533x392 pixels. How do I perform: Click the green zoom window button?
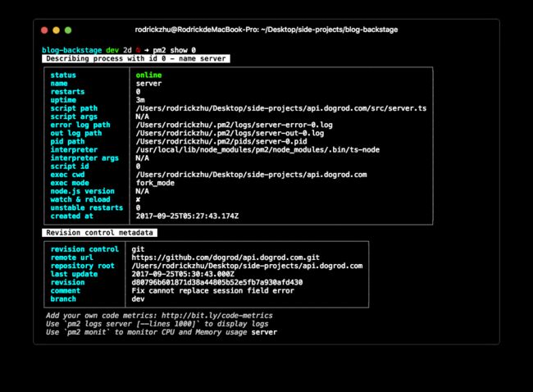68,30
